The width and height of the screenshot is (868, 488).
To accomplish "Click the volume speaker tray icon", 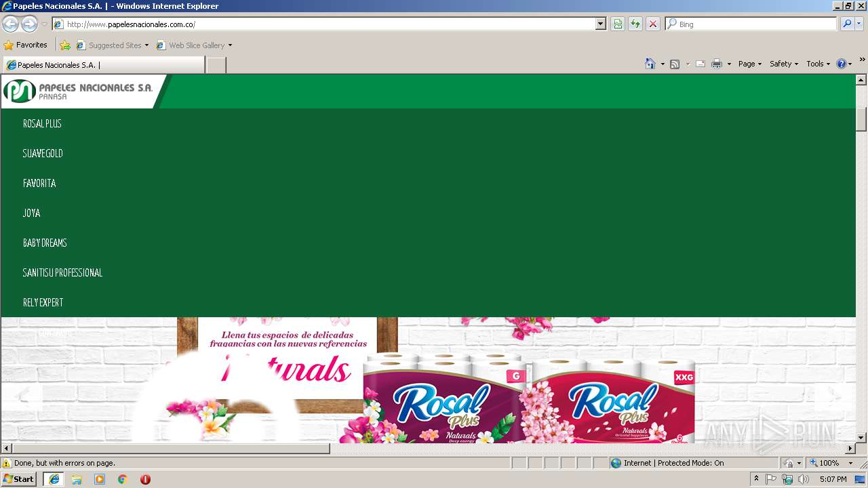I will click(x=804, y=479).
